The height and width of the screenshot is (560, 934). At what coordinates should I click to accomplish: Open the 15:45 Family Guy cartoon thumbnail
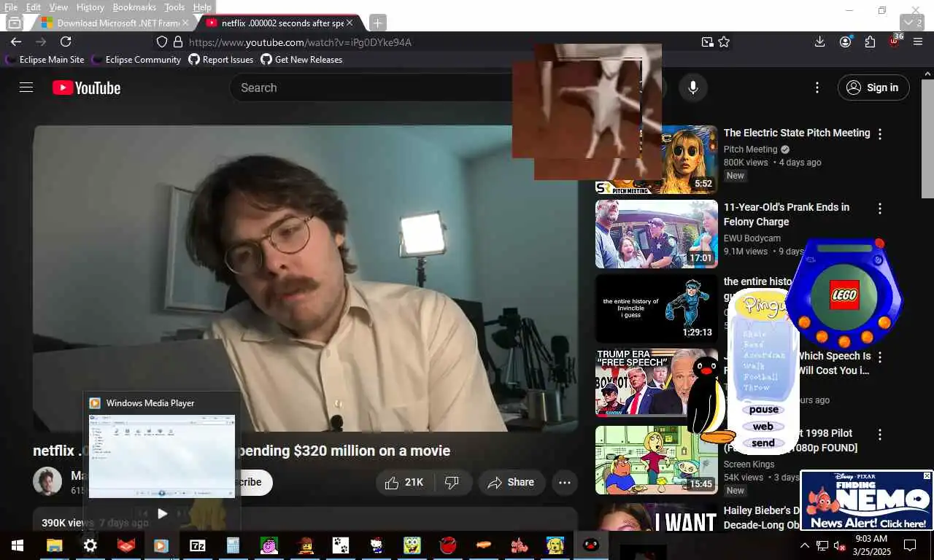pyautogui.click(x=656, y=460)
